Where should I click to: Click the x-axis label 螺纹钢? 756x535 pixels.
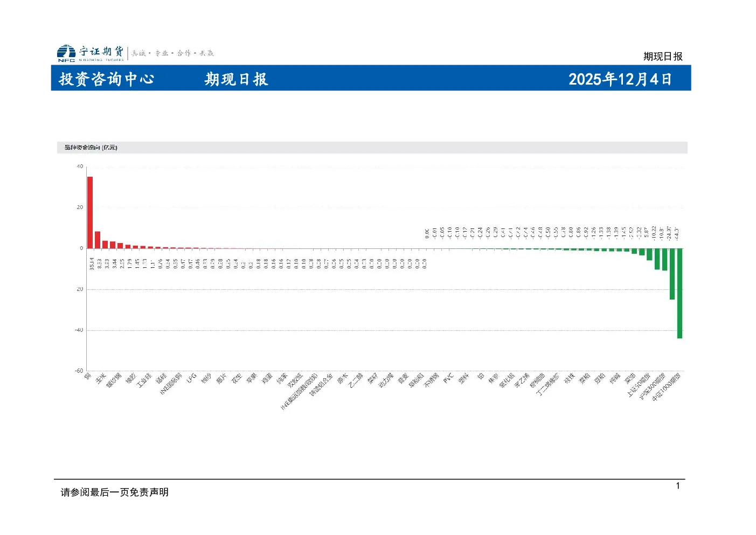tap(114, 380)
